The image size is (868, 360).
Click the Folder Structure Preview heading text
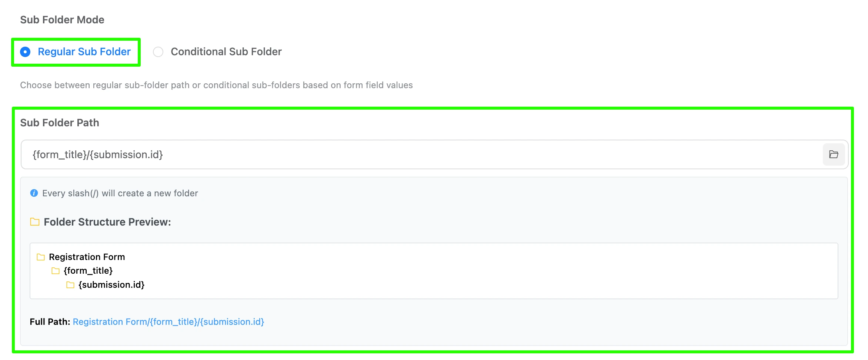pos(107,222)
